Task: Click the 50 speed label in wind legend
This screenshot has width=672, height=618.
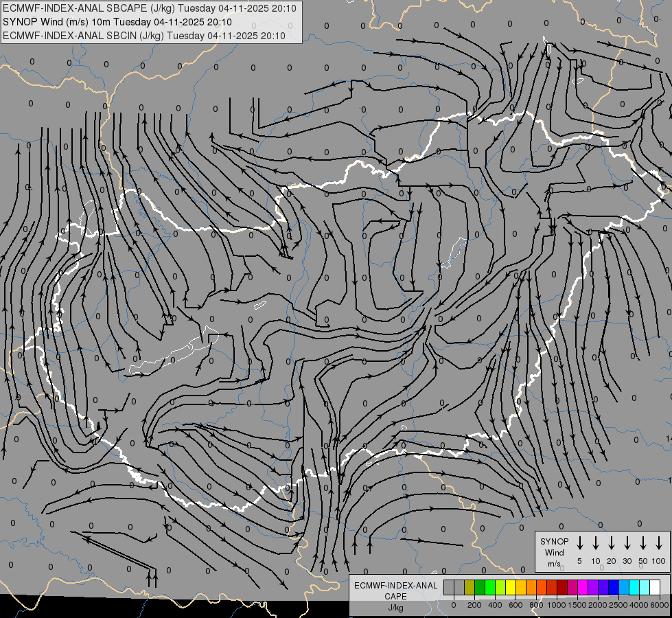Action: (643, 561)
